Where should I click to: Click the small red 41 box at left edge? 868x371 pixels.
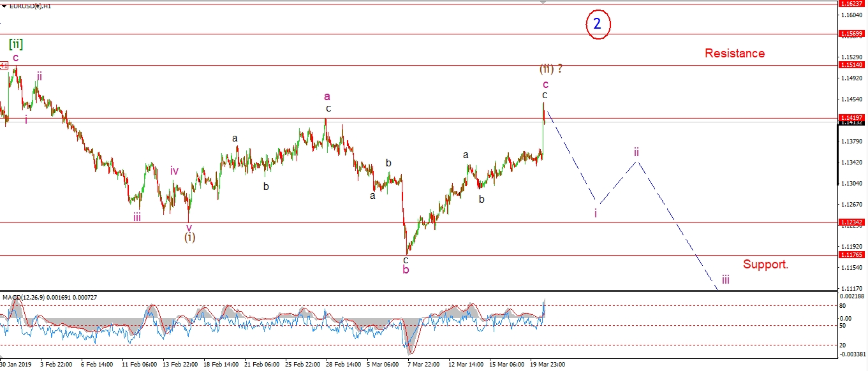click(x=4, y=65)
